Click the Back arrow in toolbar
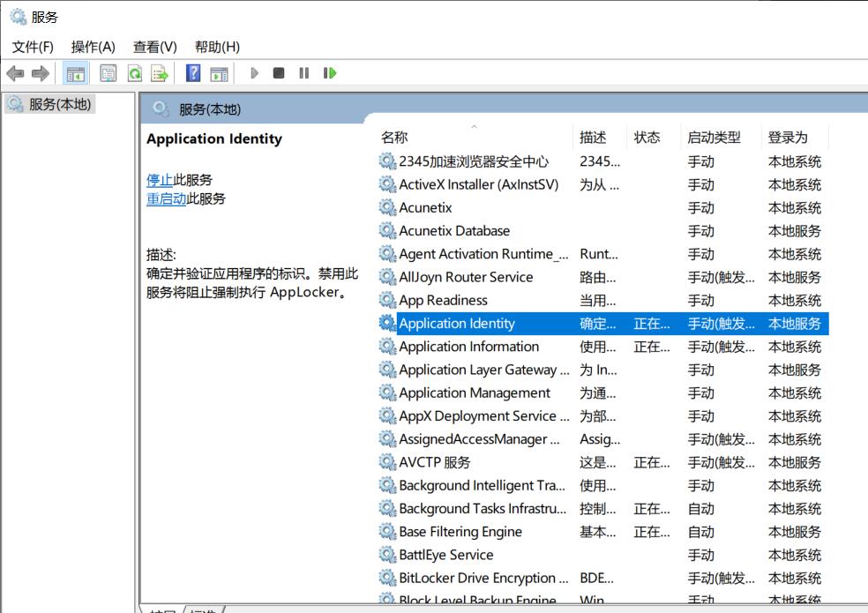Viewport: 868px width, 613px height. coord(15,73)
